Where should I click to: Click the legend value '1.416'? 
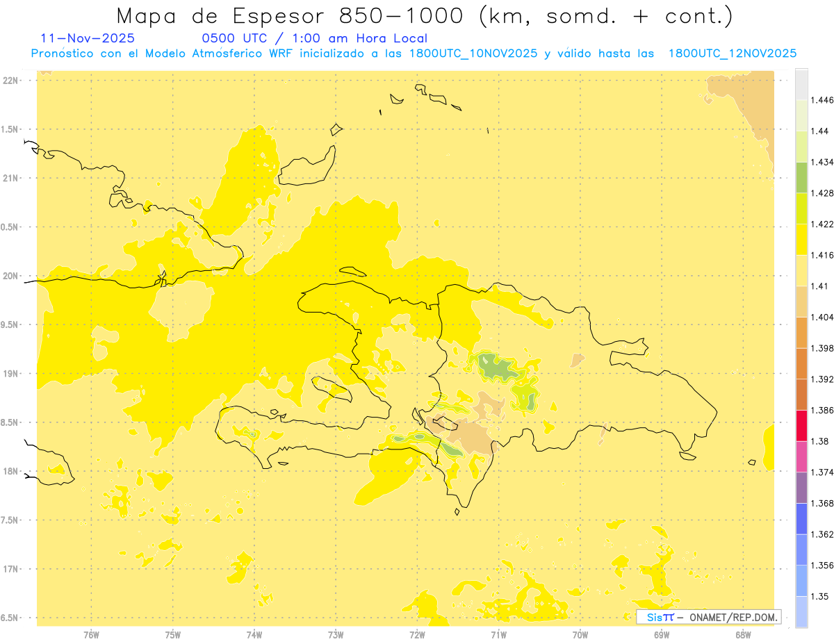pyautogui.click(x=822, y=255)
